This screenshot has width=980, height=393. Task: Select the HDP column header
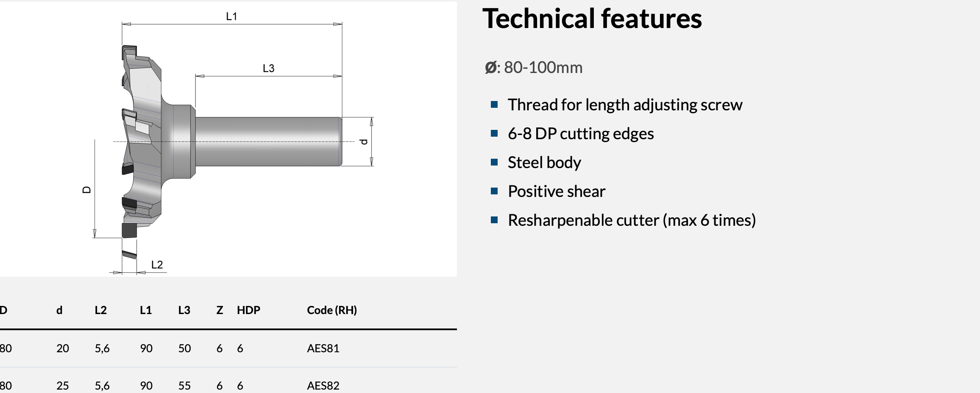coord(248,310)
